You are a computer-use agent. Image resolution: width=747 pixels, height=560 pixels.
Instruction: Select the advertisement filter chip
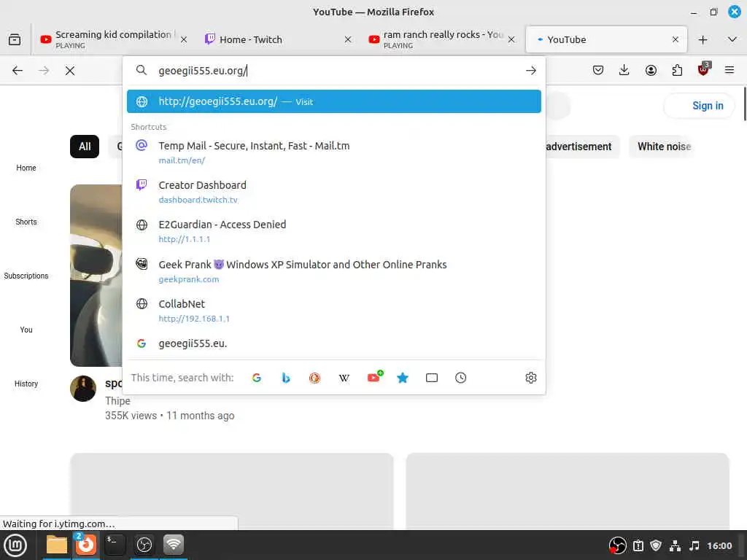tap(581, 147)
